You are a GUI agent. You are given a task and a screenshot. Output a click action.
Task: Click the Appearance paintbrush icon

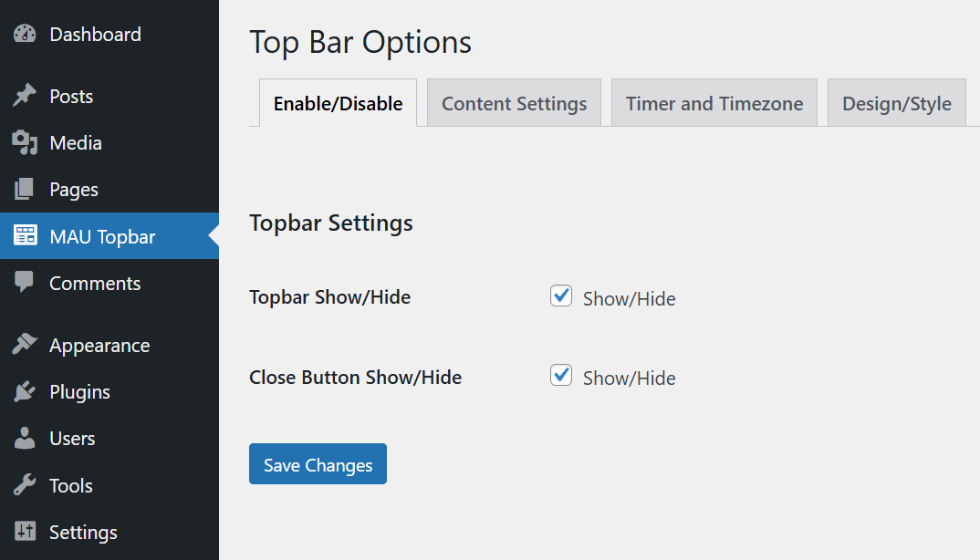pos(25,345)
